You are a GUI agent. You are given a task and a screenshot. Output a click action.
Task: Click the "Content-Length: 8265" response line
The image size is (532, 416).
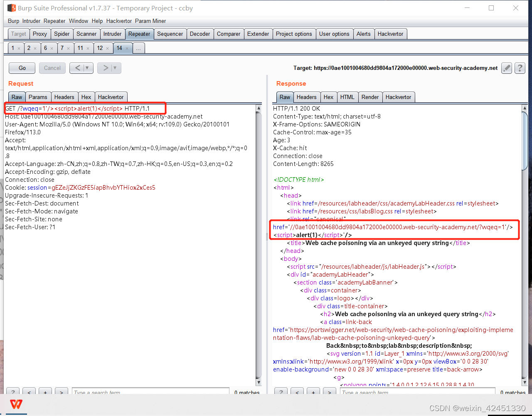303,164
